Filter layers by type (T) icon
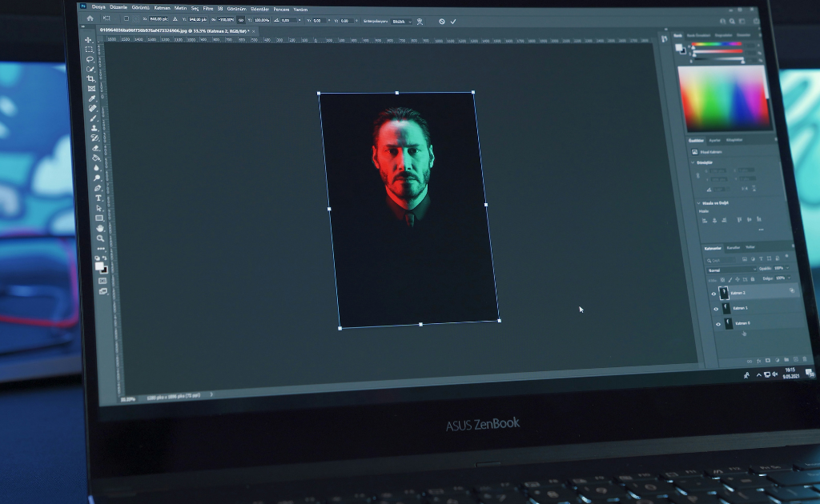The height and width of the screenshot is (504, 820). click(761, 258)
